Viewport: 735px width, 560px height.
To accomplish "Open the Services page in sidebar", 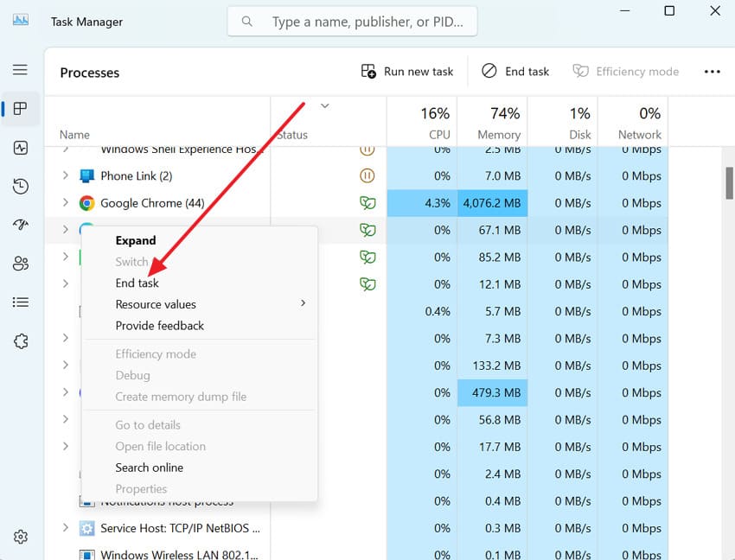I will pos(21,341).
